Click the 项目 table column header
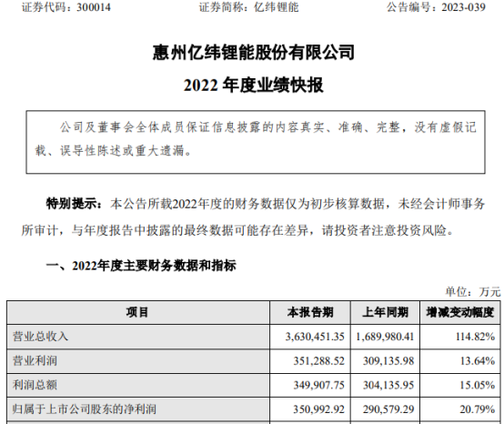Image resolution: width=504 pixels, height=424 pixels. pyautogui.click(x=137, y=312)
